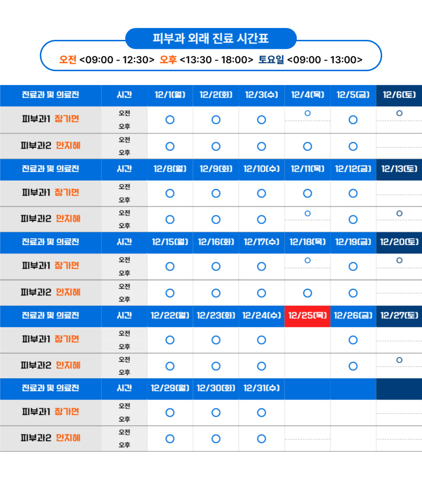Click 안지해's circle for 12/5(금)
Viewport: 422px width, 504px height.
click(353, 146)
